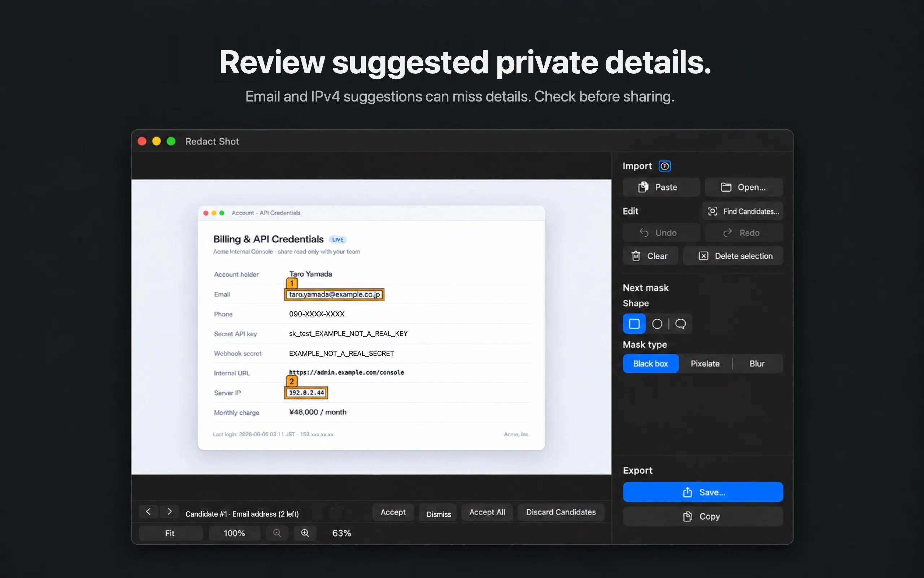924x578 pixels.
Task: Copy the redacted image to clipboard
Action: coord(703,516)
